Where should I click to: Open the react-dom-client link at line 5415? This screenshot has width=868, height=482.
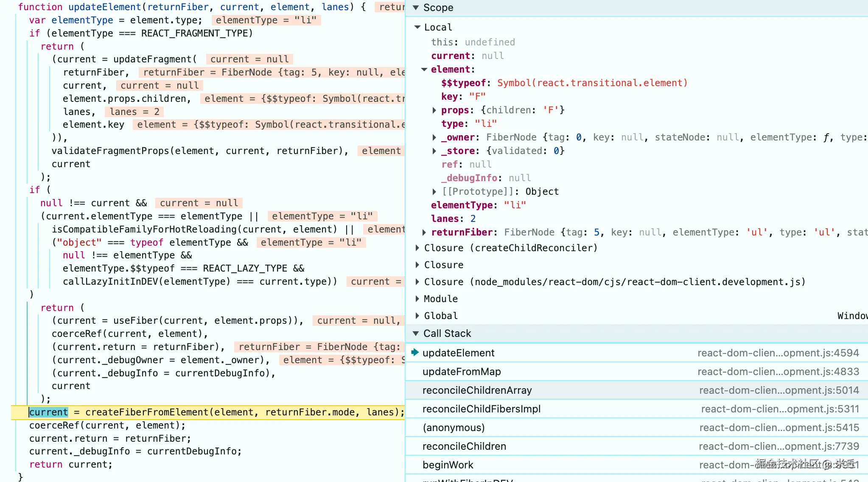tap(779, 428)
